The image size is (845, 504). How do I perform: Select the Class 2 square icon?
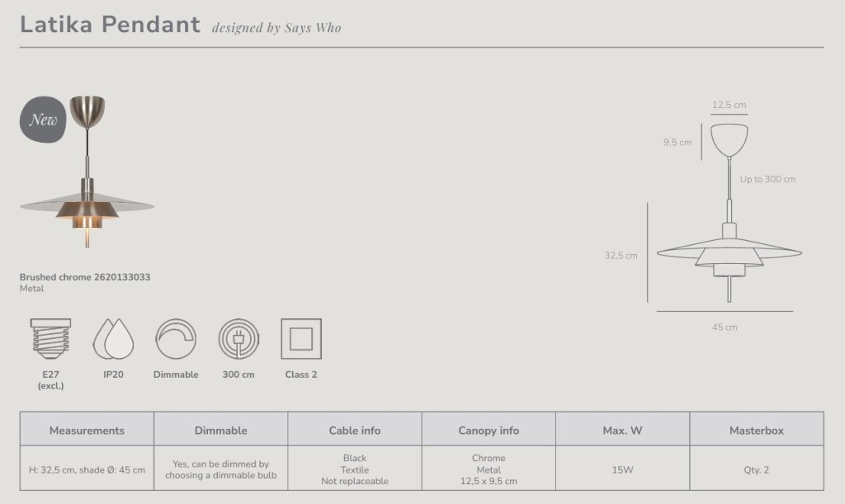[301, 339]
